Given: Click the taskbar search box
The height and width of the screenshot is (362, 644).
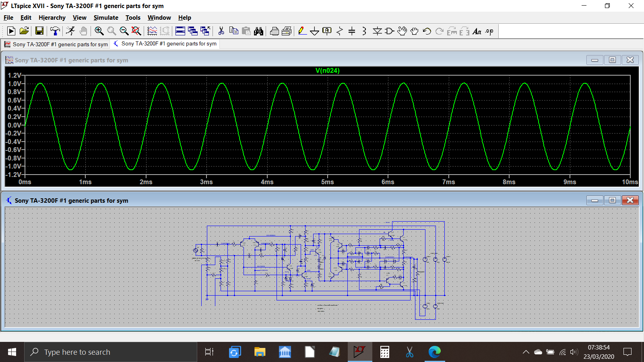Looking at the screenshot, I should pyautogui.click(x=111, y=352).
